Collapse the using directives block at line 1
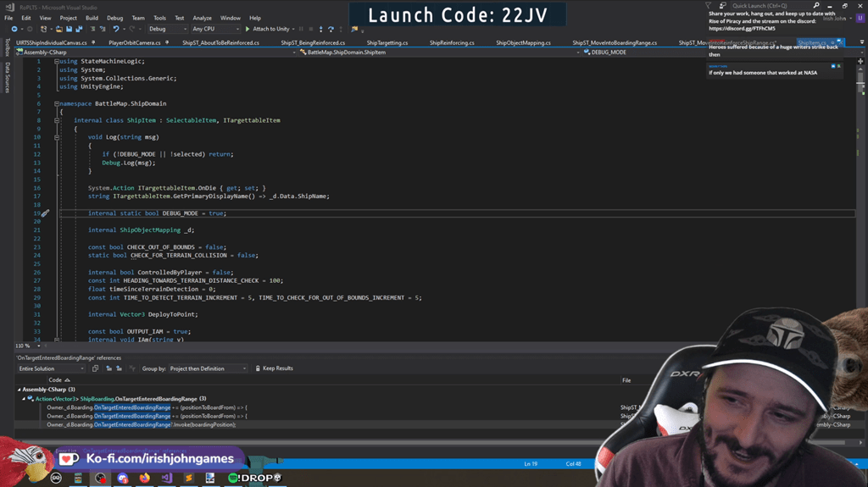 pyautogui.click(x=57, y=62)
